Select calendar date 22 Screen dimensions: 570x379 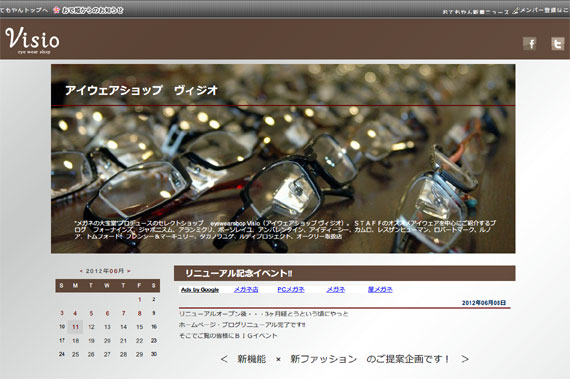click(x=140, y=341)
